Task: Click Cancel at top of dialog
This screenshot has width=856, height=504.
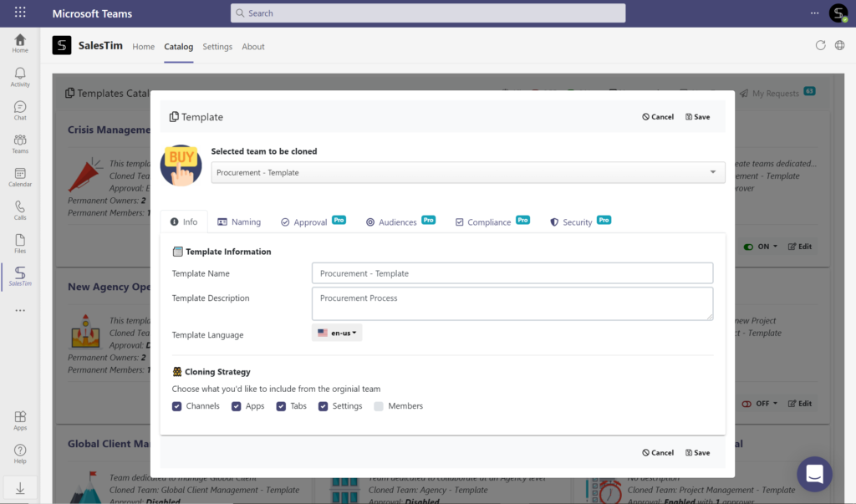Action: coord(658,117)
